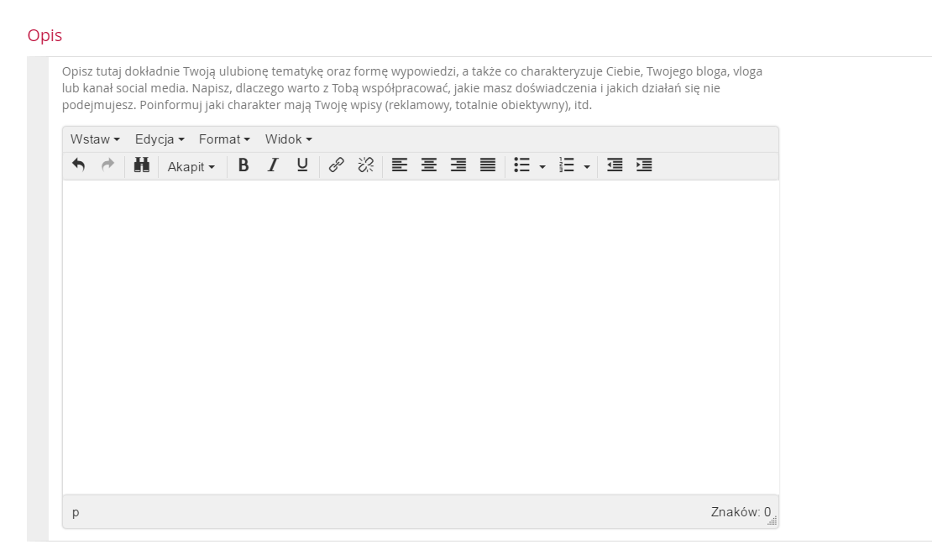The height and width of the screenshot is (560, 932).
Task: Open the Format menu
Action: click(x=224, y=139)
